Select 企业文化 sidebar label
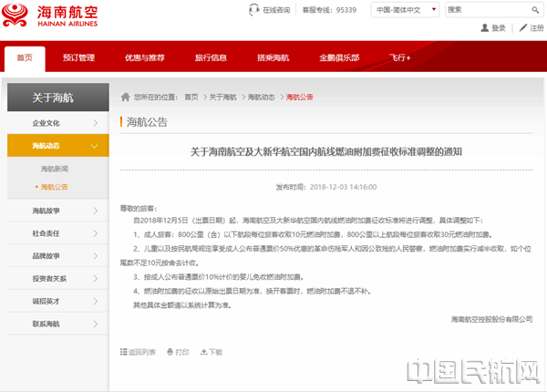Image resolution: width=547 pixels, height=392 pixels. pos(46,123)
